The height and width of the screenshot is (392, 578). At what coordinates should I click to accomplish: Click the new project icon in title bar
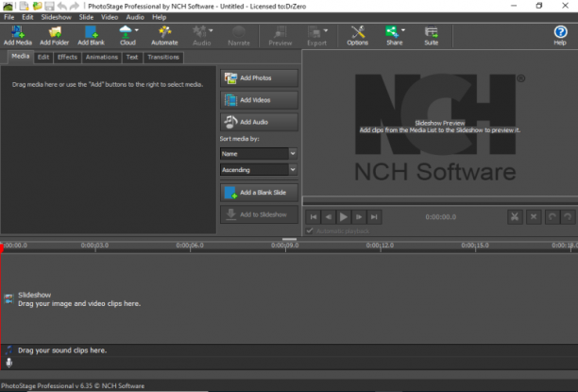24,6
